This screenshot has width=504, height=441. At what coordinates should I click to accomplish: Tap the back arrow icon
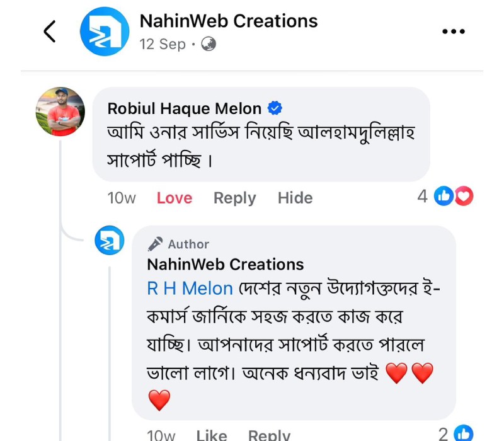click(50, 31)
